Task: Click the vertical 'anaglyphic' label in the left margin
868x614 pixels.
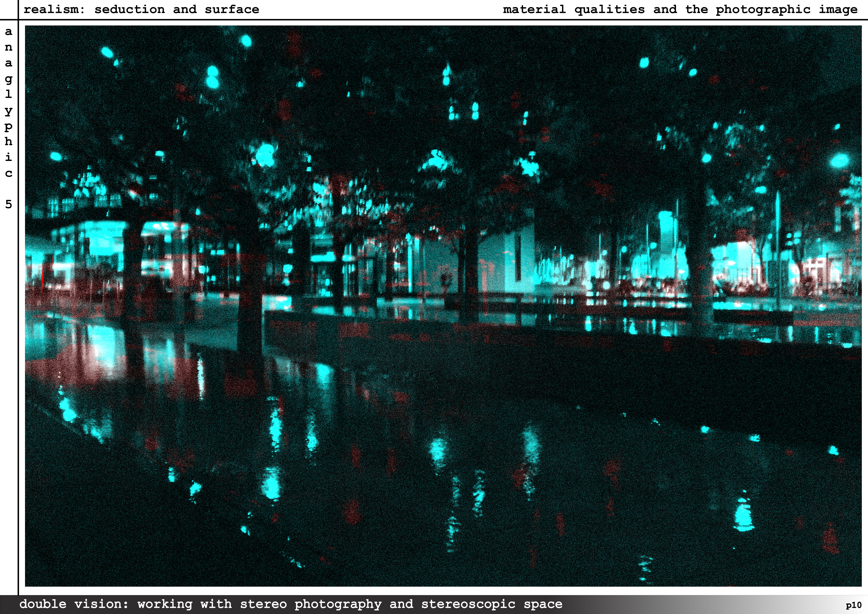Action: [x=8, y=102]
